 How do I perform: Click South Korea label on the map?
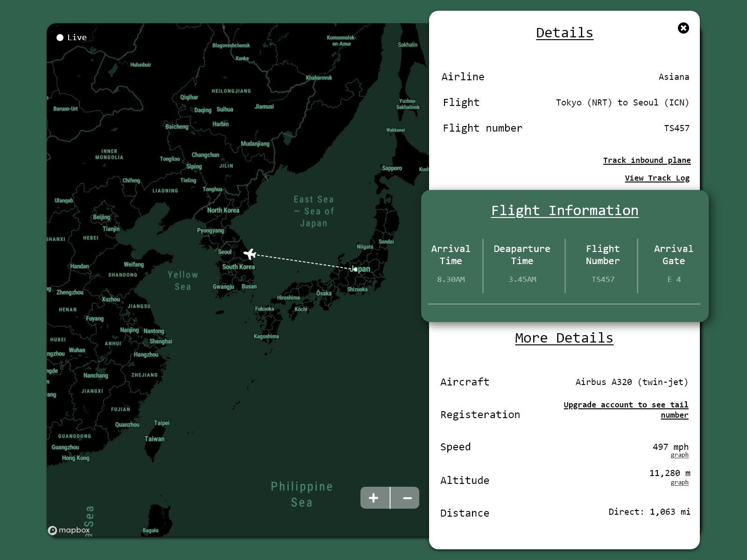[239, 266]
